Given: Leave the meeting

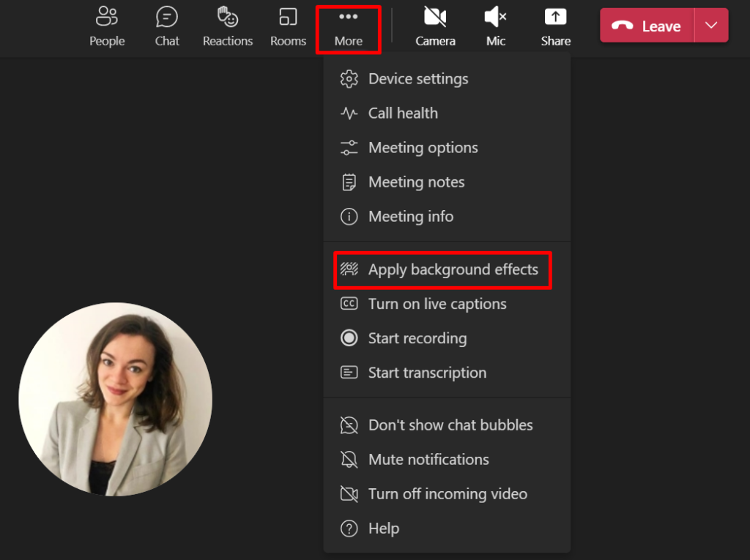Looking at the screenshot, I should tap(647, 26).
